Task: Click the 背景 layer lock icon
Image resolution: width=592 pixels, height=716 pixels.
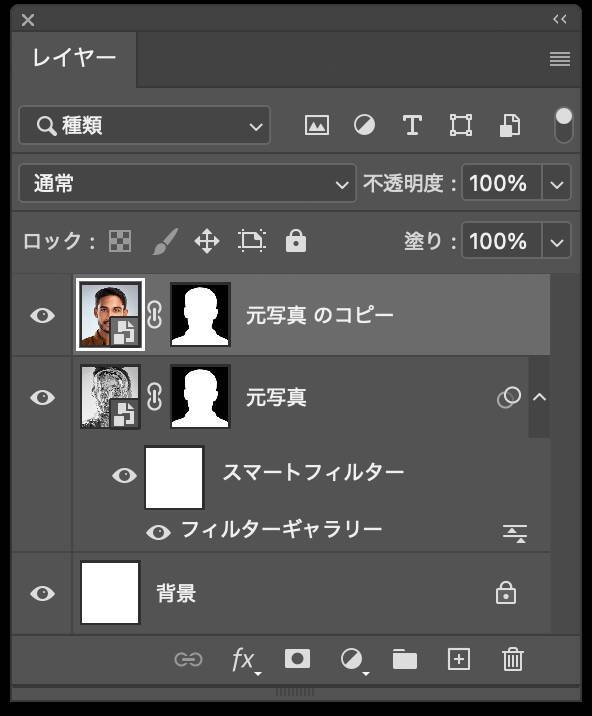Action: 506,592
